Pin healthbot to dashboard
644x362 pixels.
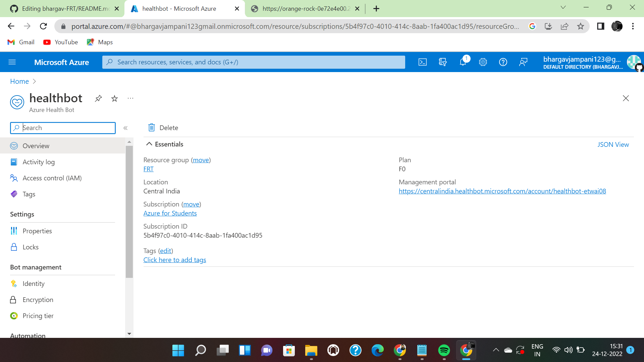click(x=98, y=99)
